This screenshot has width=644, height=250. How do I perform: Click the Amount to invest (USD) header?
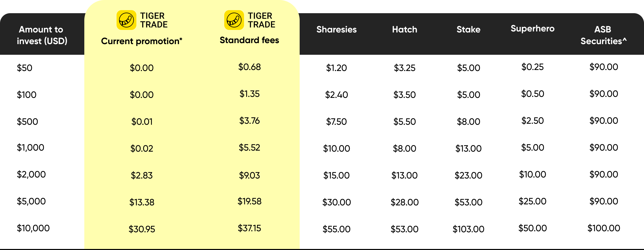tap(42, 35)
